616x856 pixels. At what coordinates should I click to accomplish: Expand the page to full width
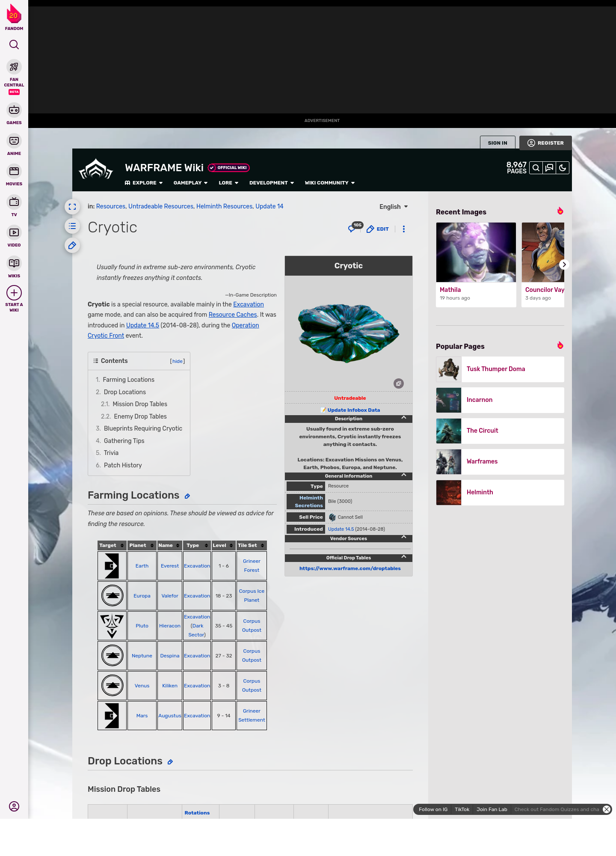(72, 207)
